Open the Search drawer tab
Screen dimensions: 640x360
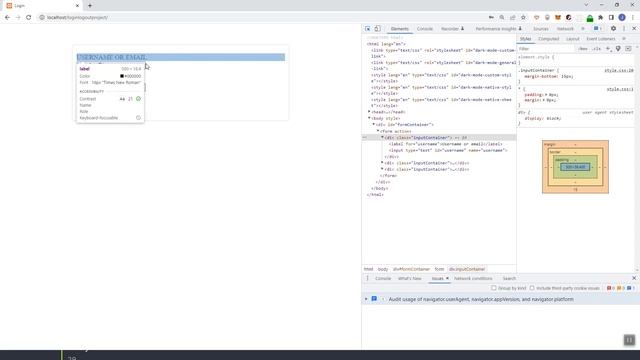(x=509, y=278)
